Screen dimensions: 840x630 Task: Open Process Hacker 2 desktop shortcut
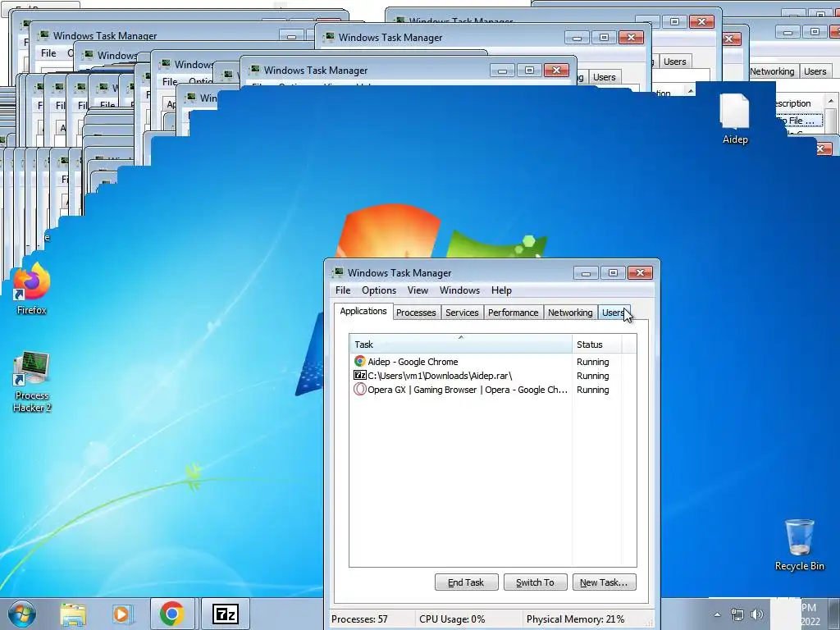[32, 381]
